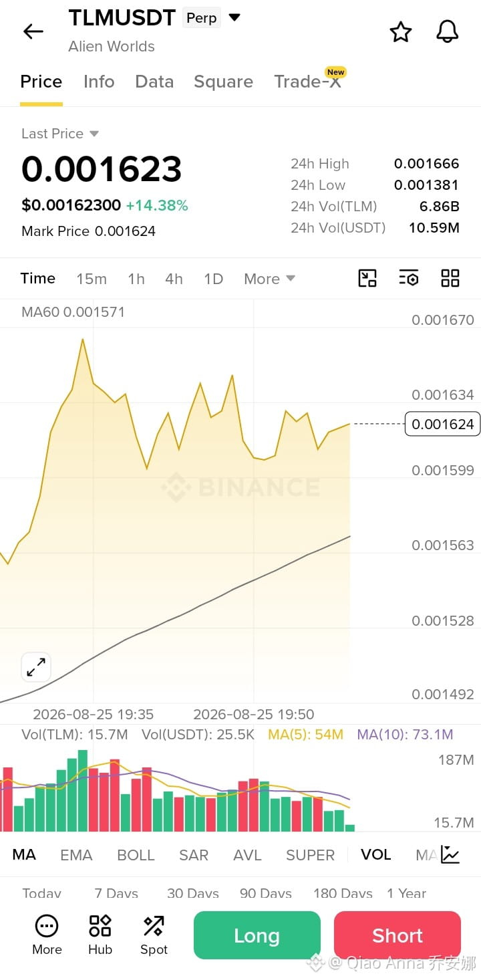The width and height of the screenshot is (481, 980).
Task: Expand the TLMUSDT Perp pair dropdown
Action: [234, 17]
